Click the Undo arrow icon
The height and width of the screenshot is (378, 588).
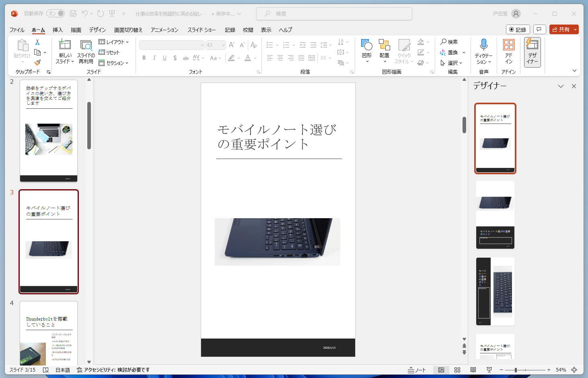point(84,13)
